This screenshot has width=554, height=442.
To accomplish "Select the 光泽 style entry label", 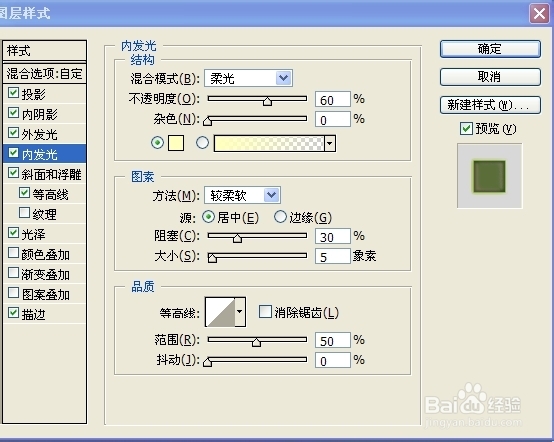I will click(x=34, y=234).
